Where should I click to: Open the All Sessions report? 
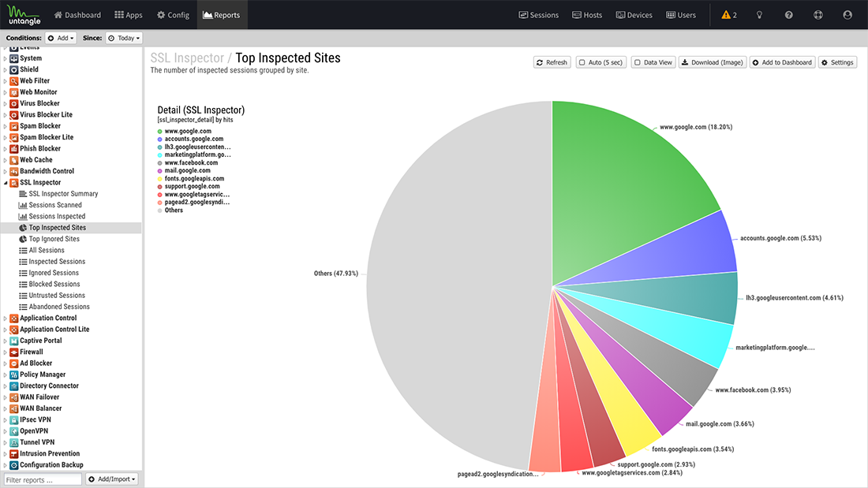point(47,250)
